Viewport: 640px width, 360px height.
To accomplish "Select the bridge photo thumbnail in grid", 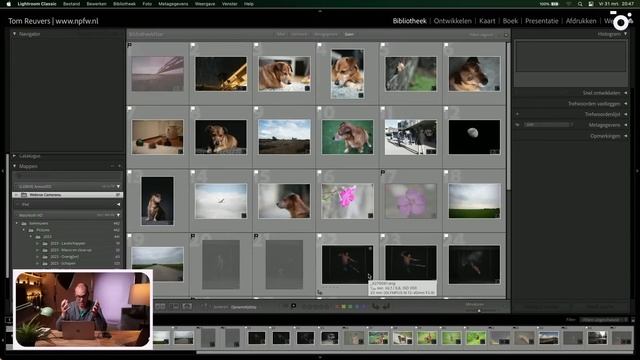I will point(158,74).
